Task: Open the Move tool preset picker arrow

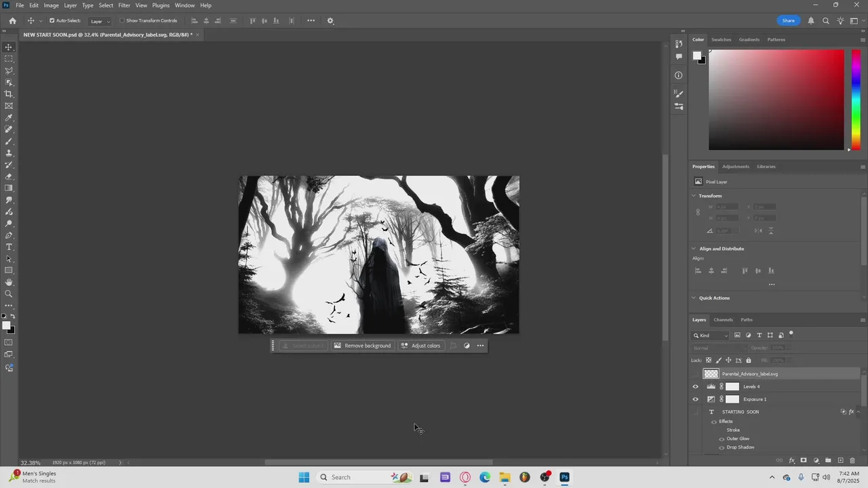Action: (x=41, y=21)
